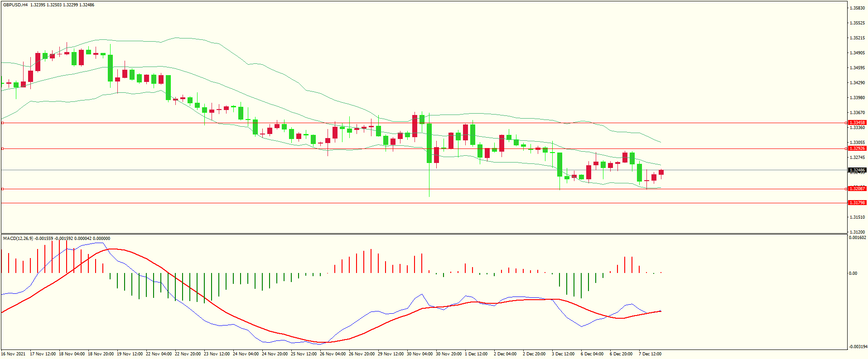The height and width of the screenshot is (359, 868).
Task: Click the 1.35830 price axis label
Action: tap(857, 8)
